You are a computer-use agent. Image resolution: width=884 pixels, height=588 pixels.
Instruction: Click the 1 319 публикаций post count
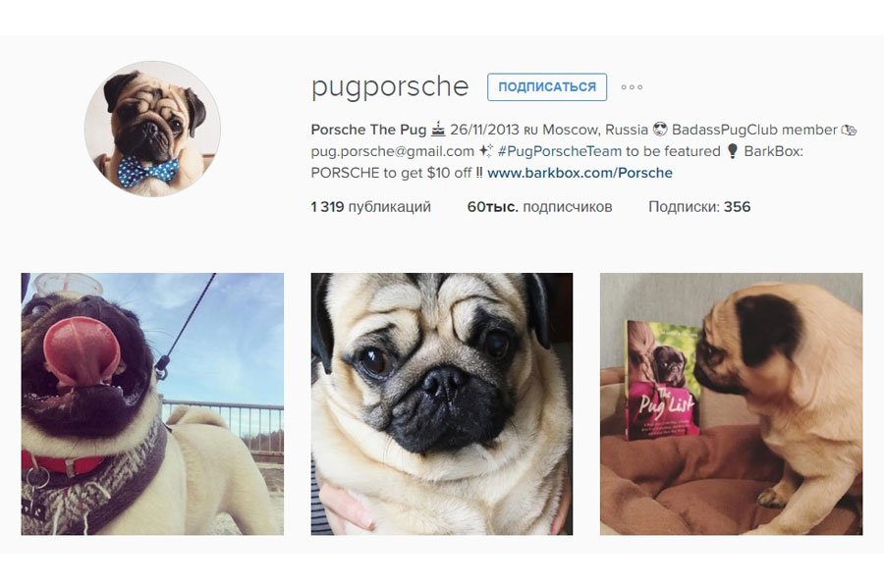pyautogui.click(x=370, y=207)
